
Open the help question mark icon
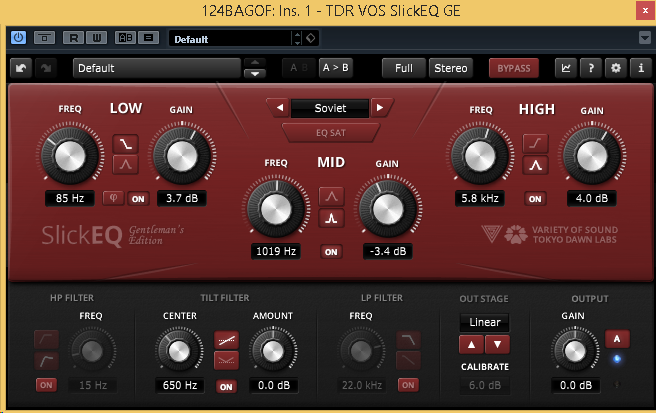click(591, 68)
